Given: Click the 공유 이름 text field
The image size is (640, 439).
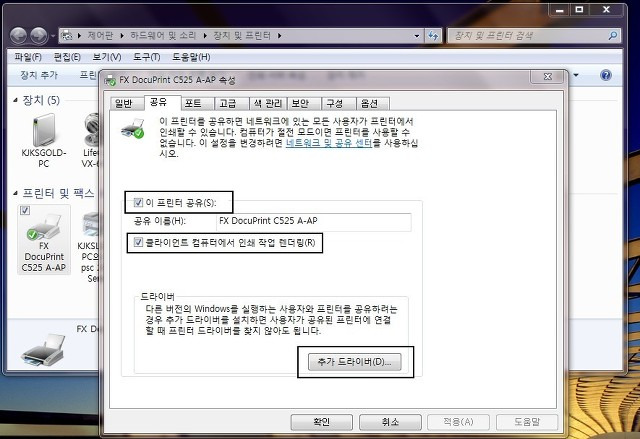Looking at the screenshot, I should tap(313, 222).
